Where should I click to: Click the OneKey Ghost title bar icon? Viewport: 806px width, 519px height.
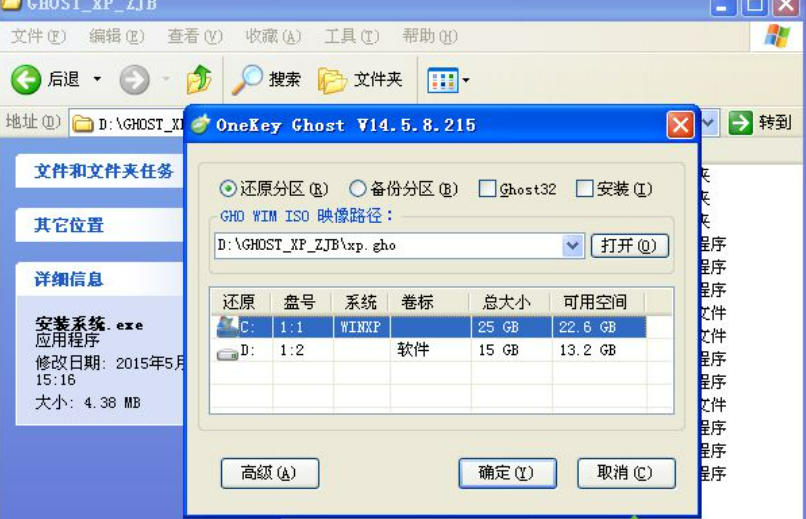200,124
